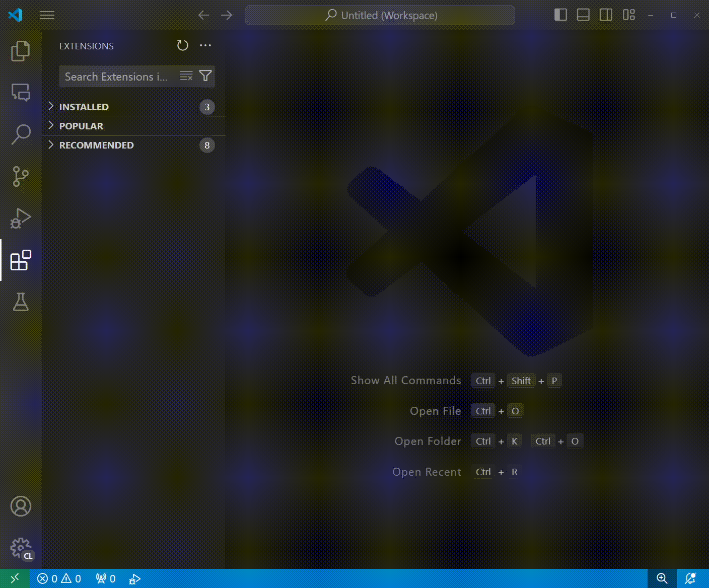Click the Open Folder hint text

coord(428,441)
